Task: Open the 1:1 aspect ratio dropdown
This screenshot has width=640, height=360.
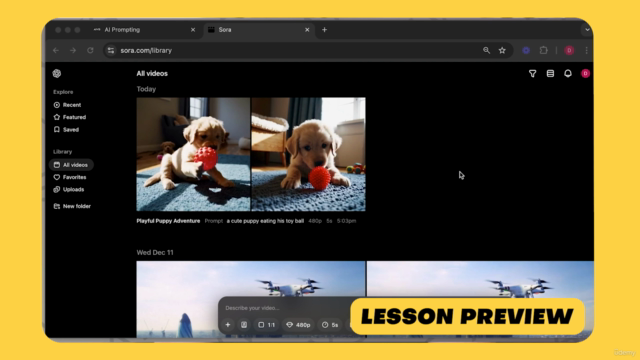Action: (x=267, y=325)
